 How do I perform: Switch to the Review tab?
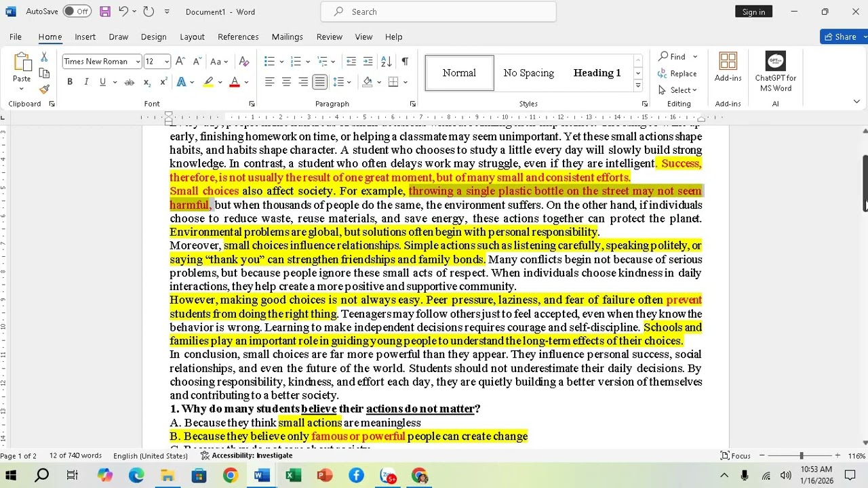click(329, 37)
